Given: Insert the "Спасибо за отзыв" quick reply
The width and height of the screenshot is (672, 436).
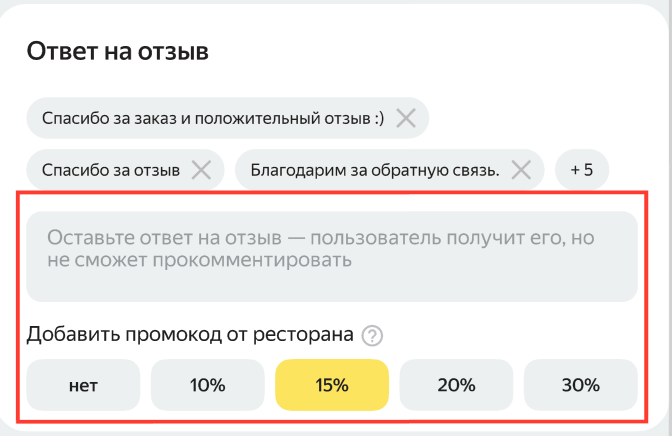Looking at the screenshot, I should [x=111, y=169].
